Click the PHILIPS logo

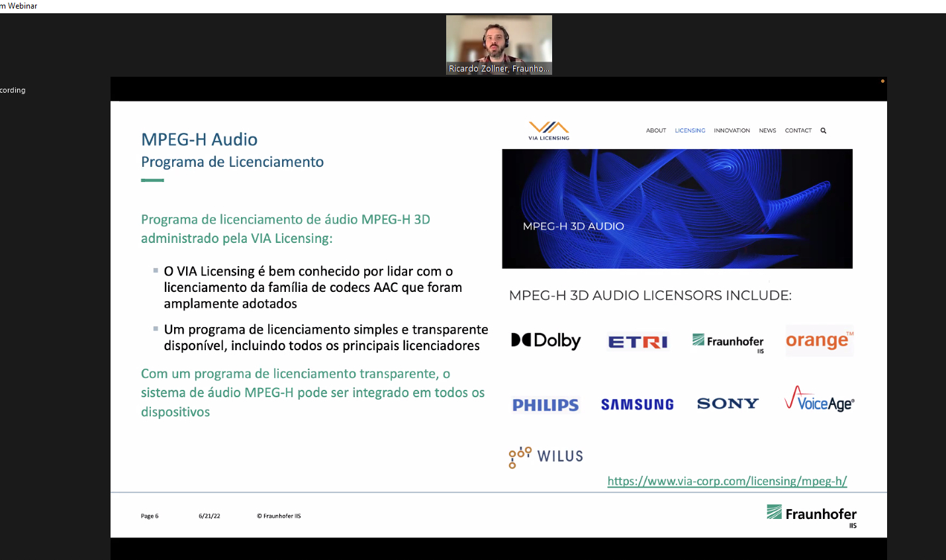pyautogui.click(x=545, y=405)
